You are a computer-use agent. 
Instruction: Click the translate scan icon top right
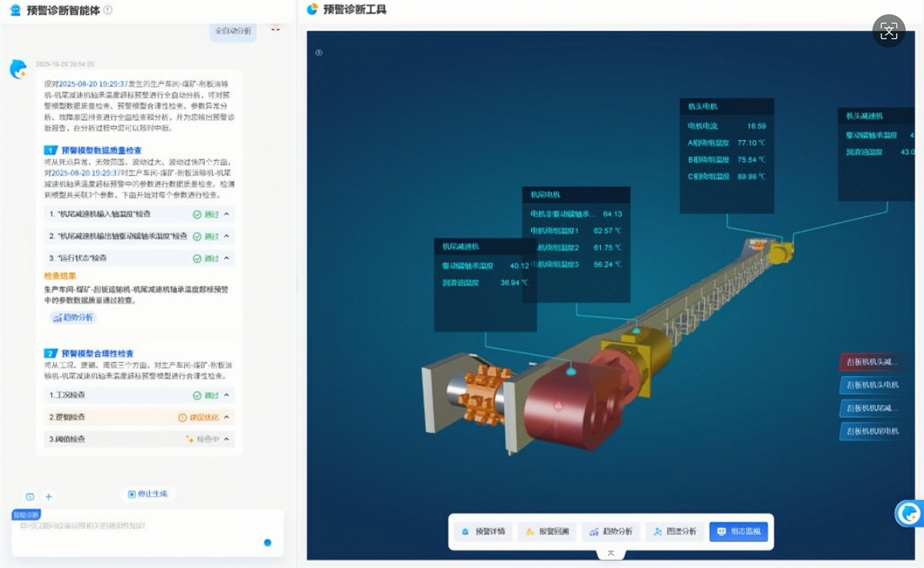pyautogui.click(x=889, y=31)
